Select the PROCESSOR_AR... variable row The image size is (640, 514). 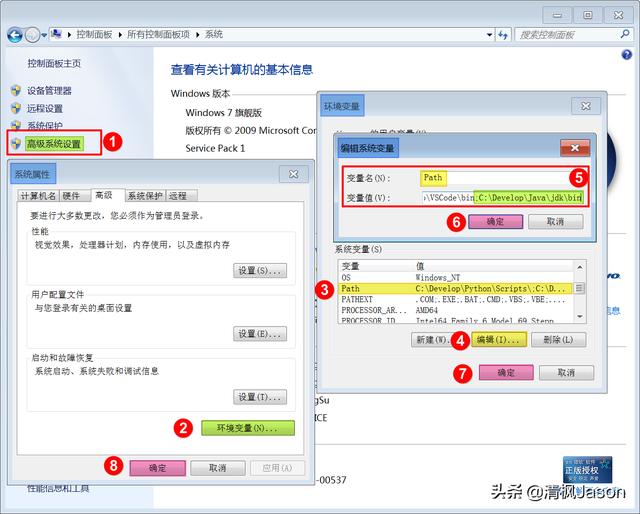(x=456, y=310)
